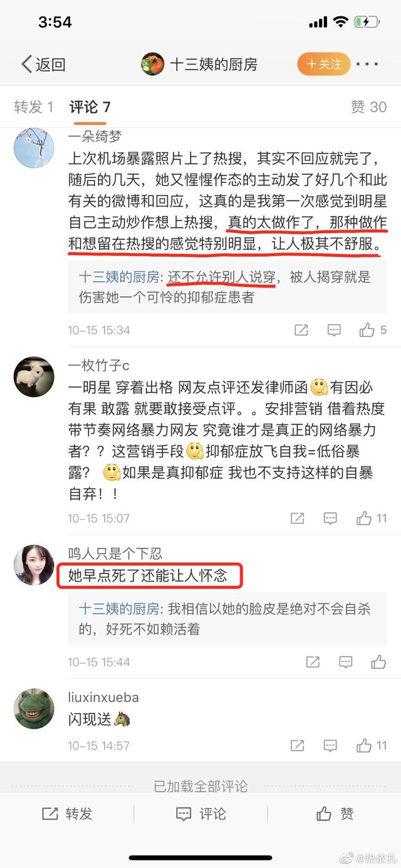Follow the account with +关注 button
The width and height of the screenshot is (401, 868).
click(x=324, y=64)
